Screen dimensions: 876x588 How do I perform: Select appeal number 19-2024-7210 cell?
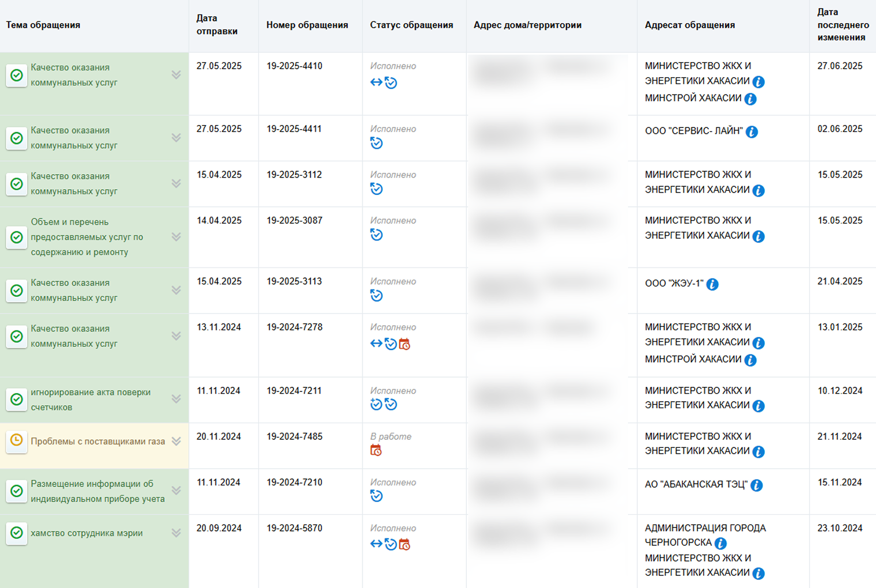(x=294, y=483)
